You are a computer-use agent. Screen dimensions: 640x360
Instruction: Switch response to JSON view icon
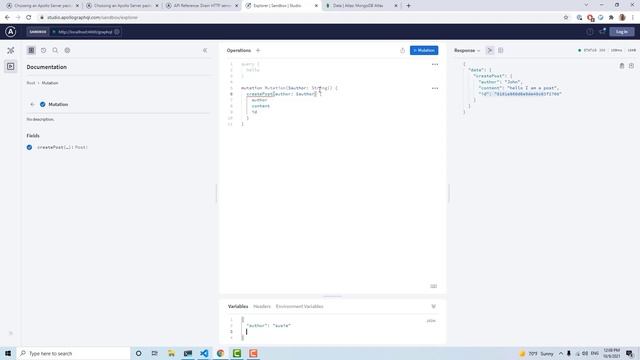[490, 50]
